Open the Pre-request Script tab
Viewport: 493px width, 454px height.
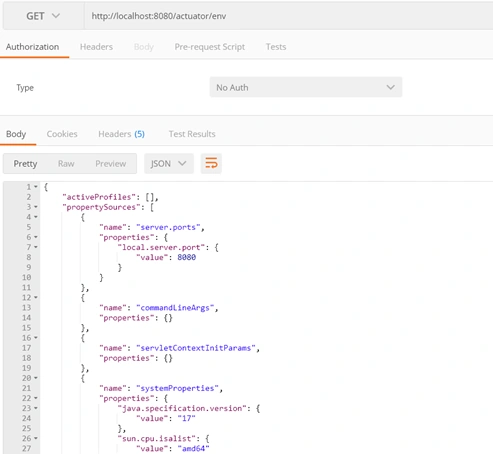[210, 47]
